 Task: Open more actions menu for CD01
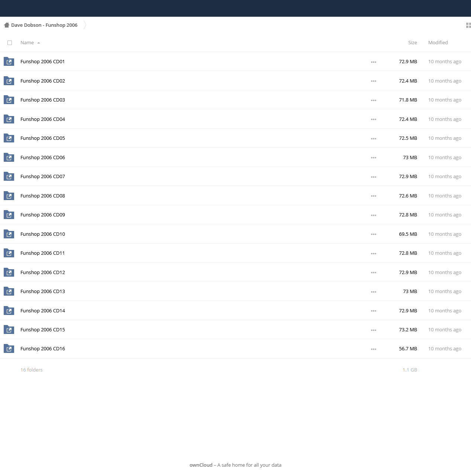[x=374, y=62]
